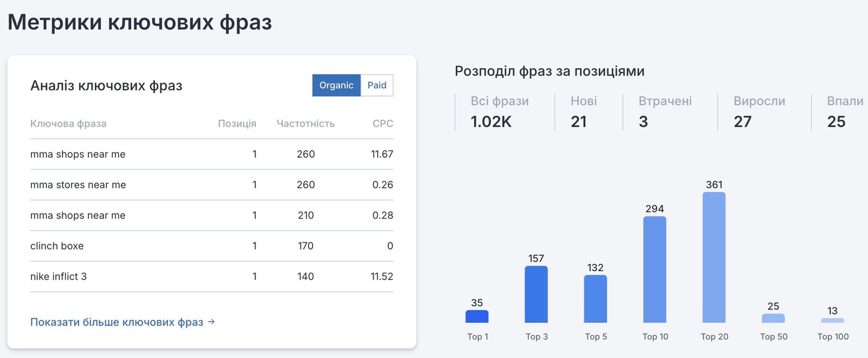Click the nike inflict 3 keyword
The image size is (868, 358).
59,277
